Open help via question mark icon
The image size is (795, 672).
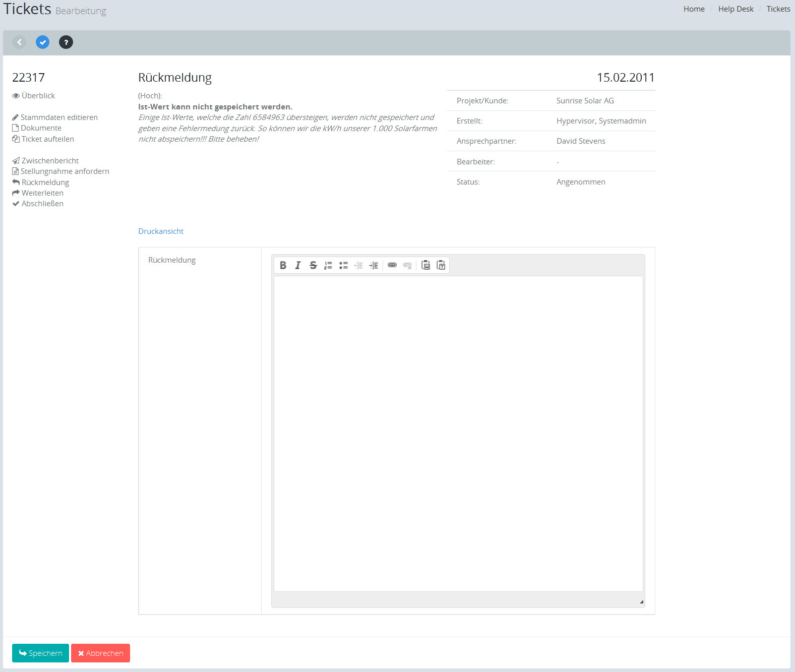[66, 42]
